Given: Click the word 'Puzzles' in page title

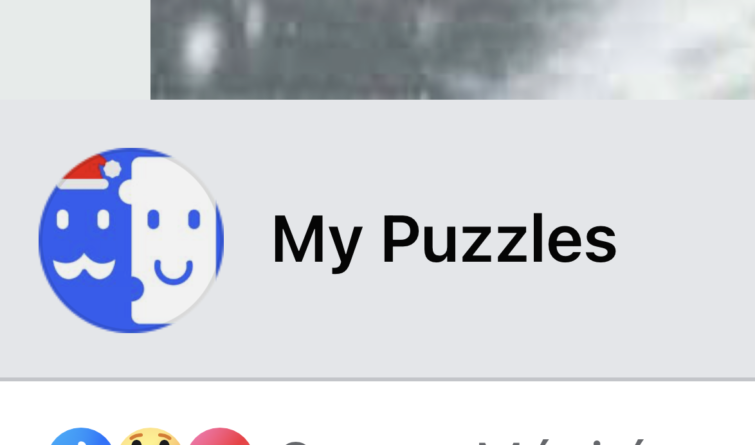Looking at the screenshot, I should coord(499,239).
